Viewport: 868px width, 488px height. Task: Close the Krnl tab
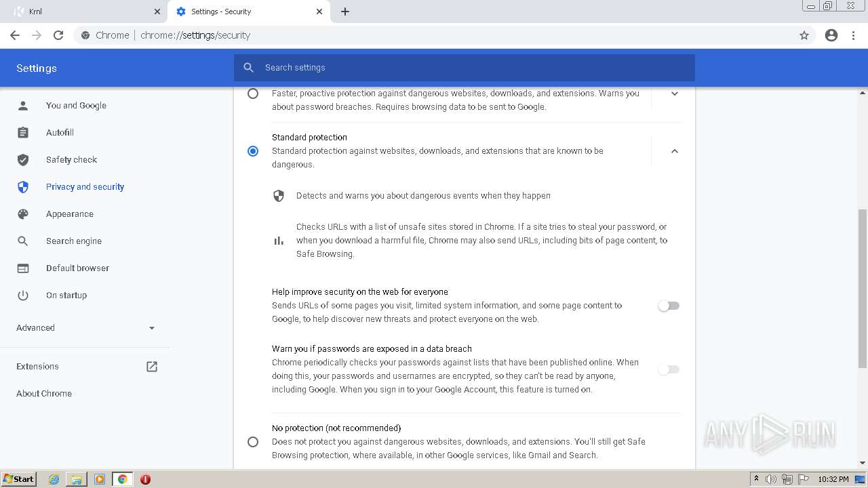(157, 12)
